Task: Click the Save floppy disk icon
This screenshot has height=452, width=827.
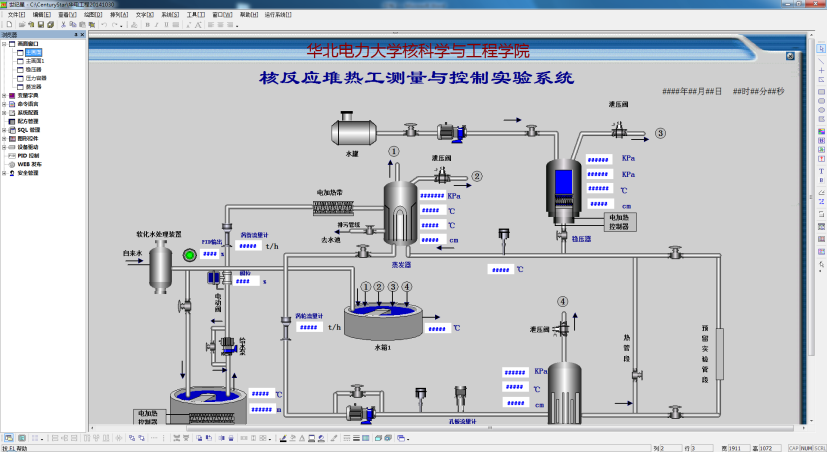Action: (x=41, y=24)
